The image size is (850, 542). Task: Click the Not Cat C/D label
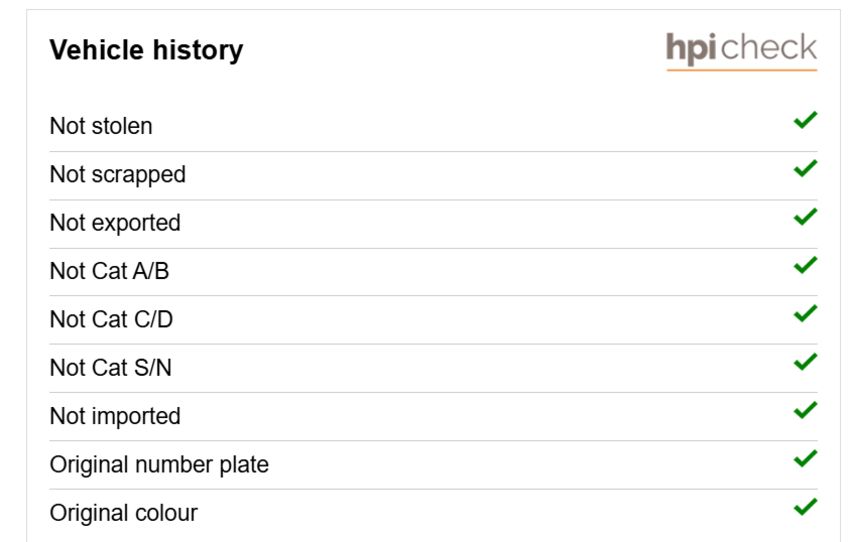111,319
